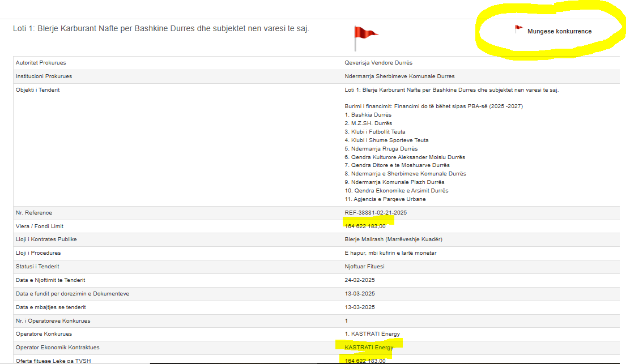Click the highlighted Oferta fituese amount
Screen dimensions: 626x364
pyautogui.click(x=365, y=361)
